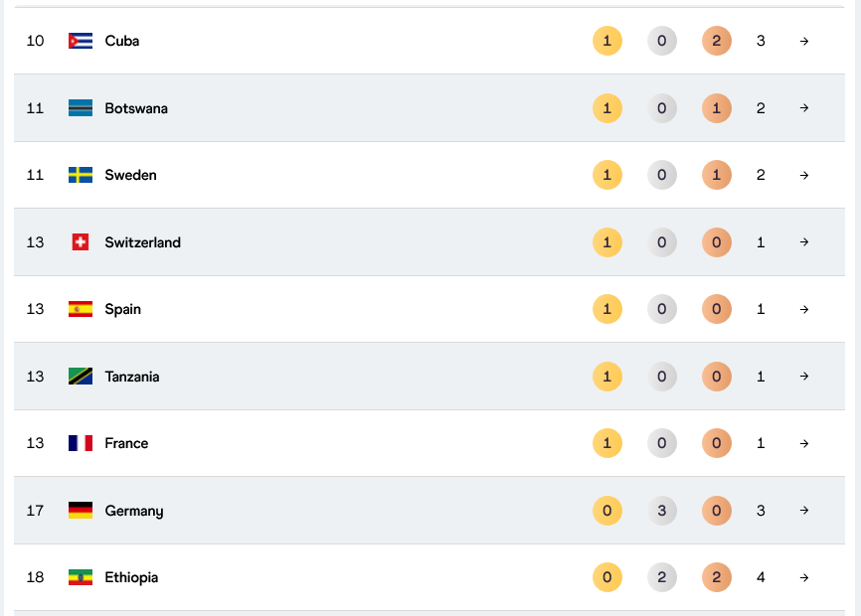Screen dimensions: 861x616
Task: Click the Spain flag icon
Action: coord(81,309)
